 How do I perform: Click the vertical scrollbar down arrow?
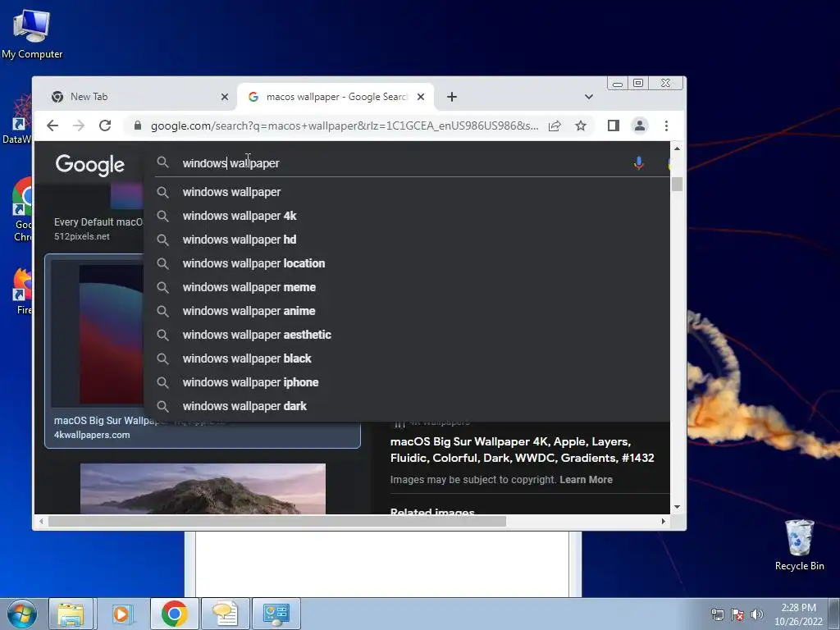[677, 507]
